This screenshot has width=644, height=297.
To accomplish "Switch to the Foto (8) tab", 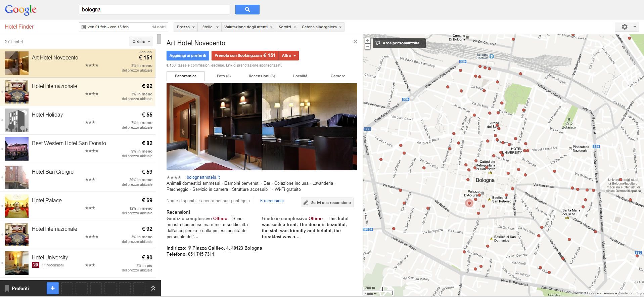I will coord(224,76).
